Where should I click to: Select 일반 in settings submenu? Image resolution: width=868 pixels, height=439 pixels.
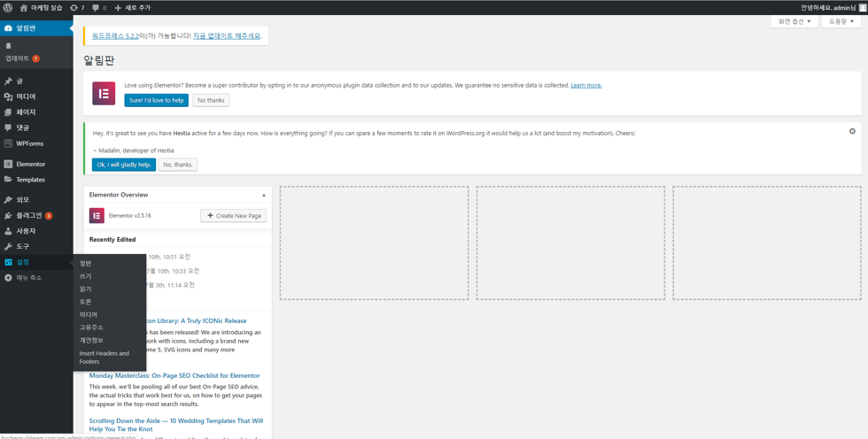click(85, 264)
